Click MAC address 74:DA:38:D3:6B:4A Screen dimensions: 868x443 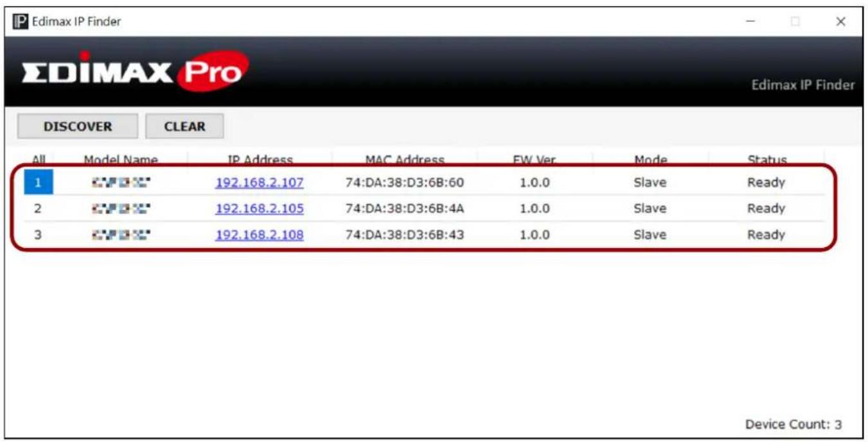[x=404, y=209]
